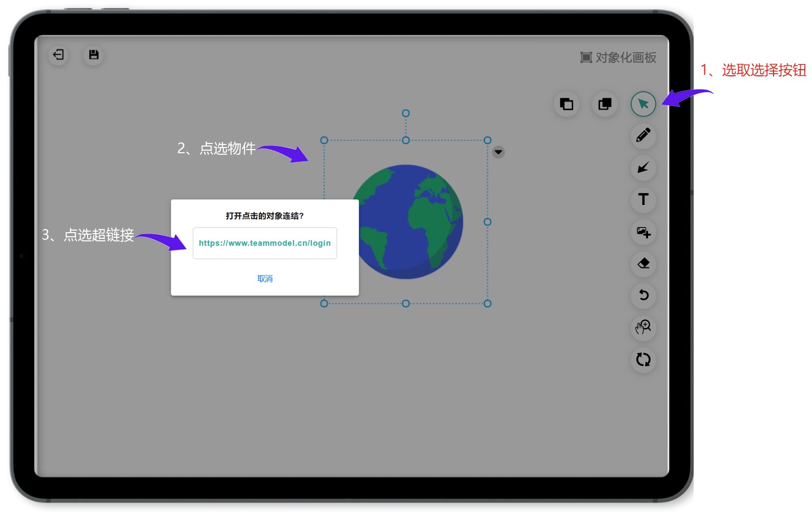
Task: Click the undo arrow icon
Action: (643, 295)
